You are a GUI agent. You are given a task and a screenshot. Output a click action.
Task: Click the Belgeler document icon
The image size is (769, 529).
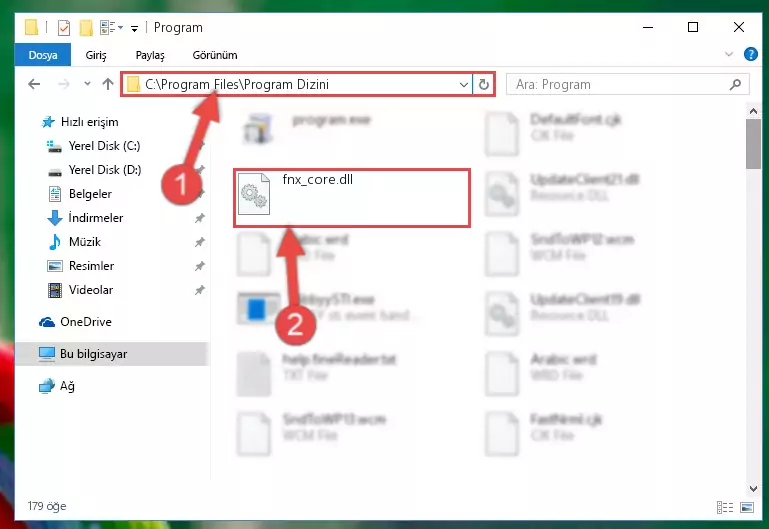[x=54, y=194]
